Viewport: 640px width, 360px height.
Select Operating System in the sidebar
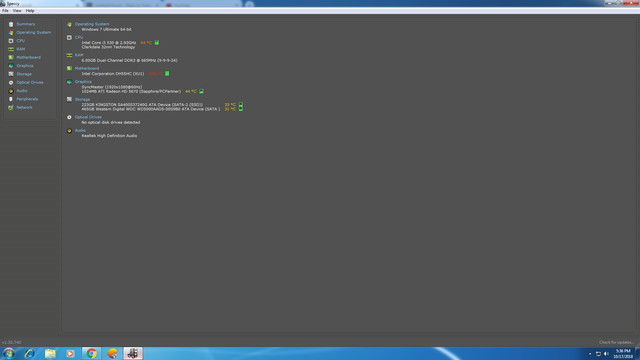33,32
